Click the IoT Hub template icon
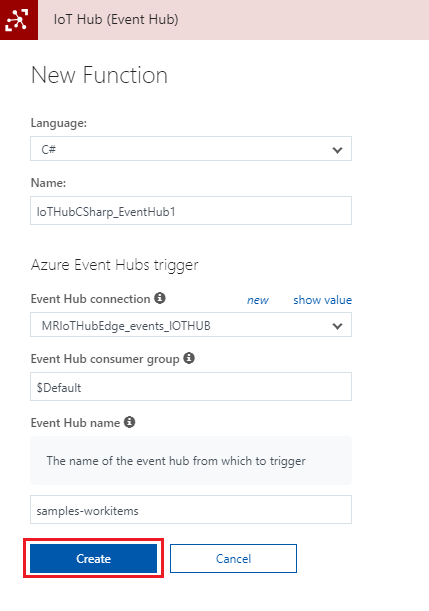429x611 pixels. [x=19, y=19]
